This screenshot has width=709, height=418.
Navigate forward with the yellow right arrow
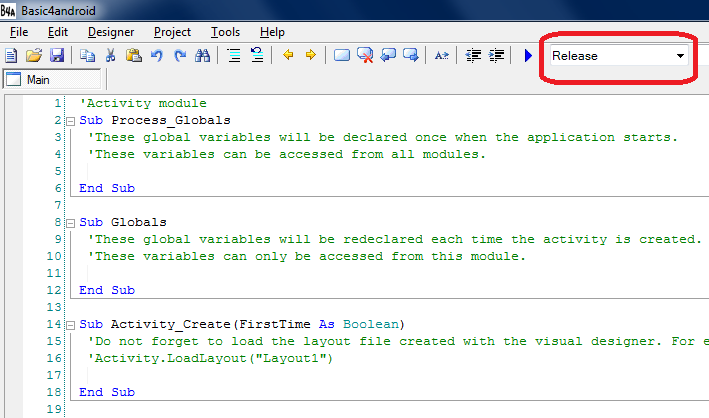click(311, 55)
